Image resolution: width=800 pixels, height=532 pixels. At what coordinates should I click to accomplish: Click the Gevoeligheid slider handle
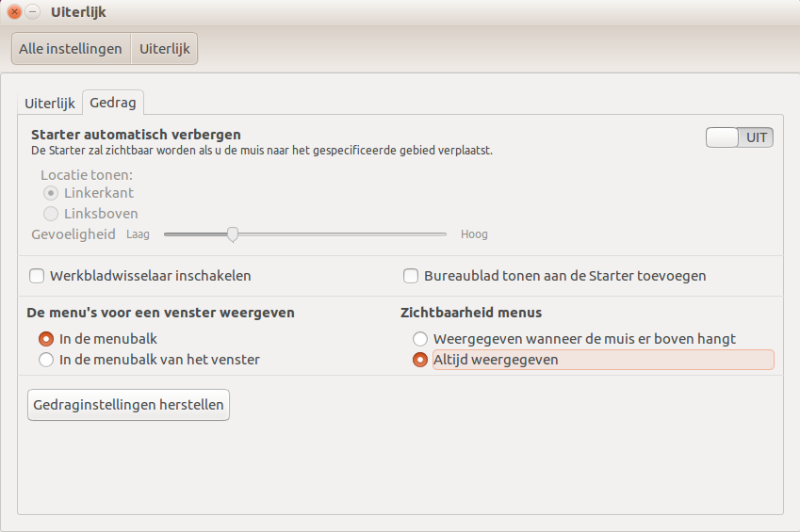click(x=232, y=234)
